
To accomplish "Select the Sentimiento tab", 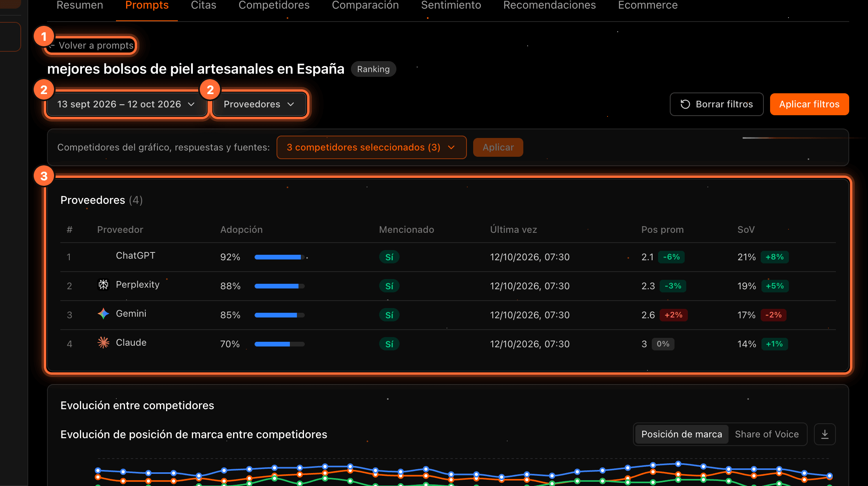I will point(451,5).
